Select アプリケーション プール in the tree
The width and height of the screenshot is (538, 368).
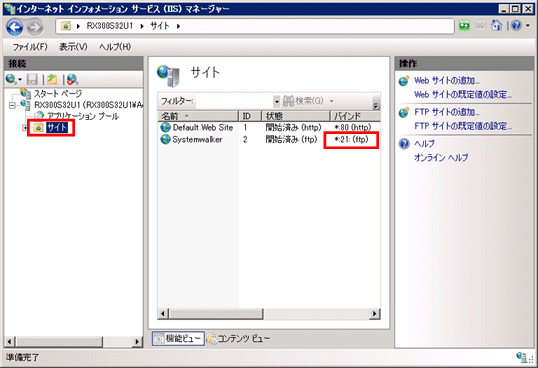tap(83, 116)
